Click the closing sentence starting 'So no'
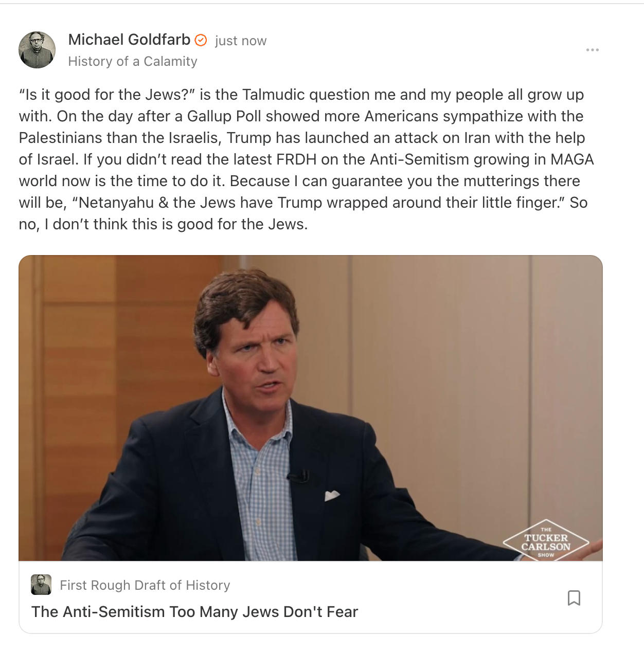The image size is (644, 653). (x=303, y=213)
